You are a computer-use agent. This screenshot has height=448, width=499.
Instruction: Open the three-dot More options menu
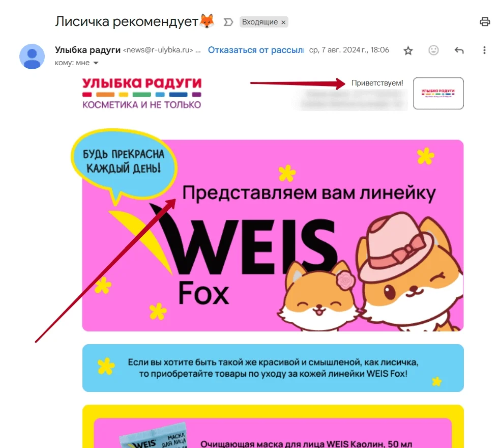(x=484, y=50)
